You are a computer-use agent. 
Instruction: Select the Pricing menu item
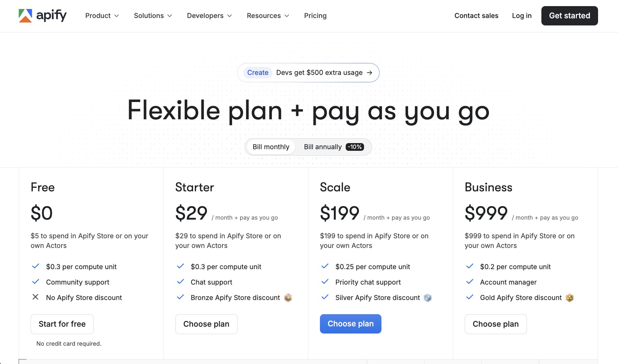tap(315, 15)
